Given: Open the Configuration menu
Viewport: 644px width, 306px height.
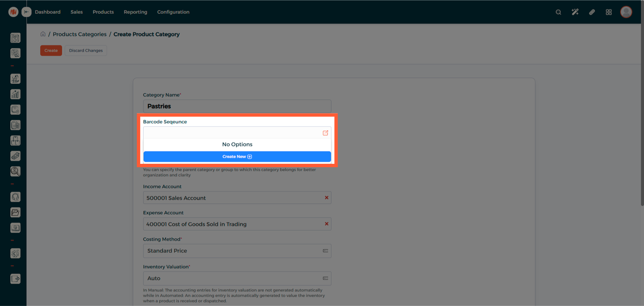Looking at the screenshot, I should tap(173, 12).
